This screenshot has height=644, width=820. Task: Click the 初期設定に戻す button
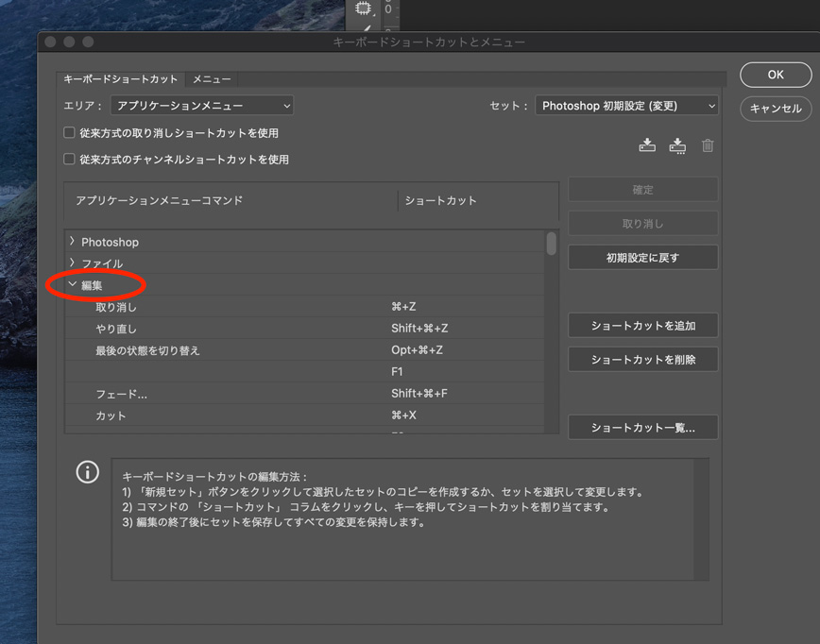coord(642,258)
